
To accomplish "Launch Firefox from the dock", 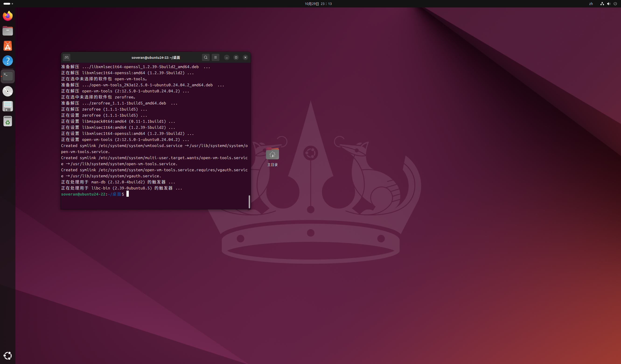I will pos(8,16).
